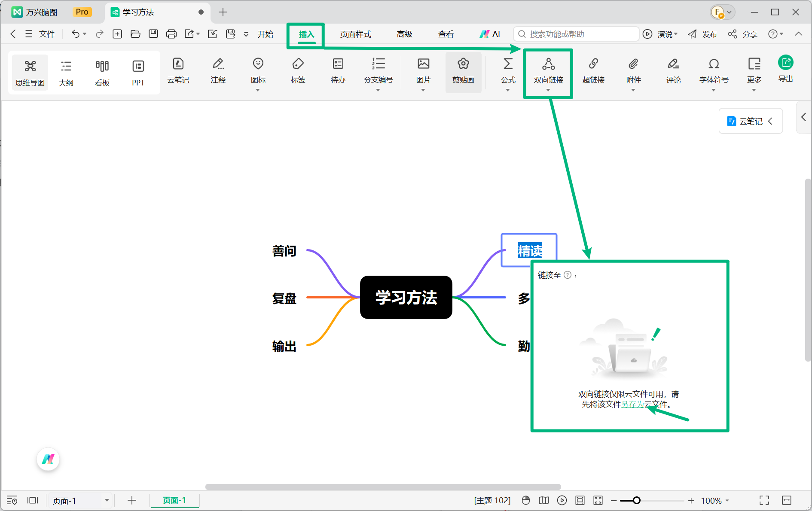812x511 pixels.
Task: Create a new document icon
Action: click(117, 34)
